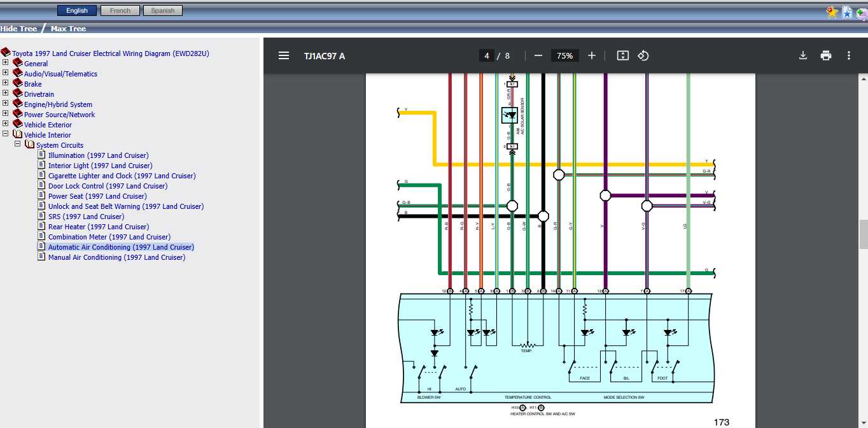
Task: Open Manual Air Conditioning circuit
Action: coord(117,257)
